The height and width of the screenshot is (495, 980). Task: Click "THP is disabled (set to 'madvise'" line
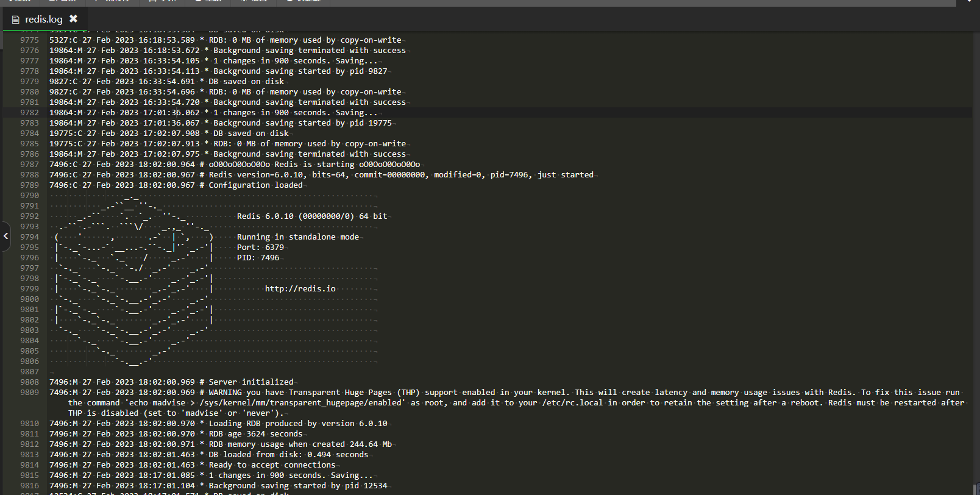(176, 413)
